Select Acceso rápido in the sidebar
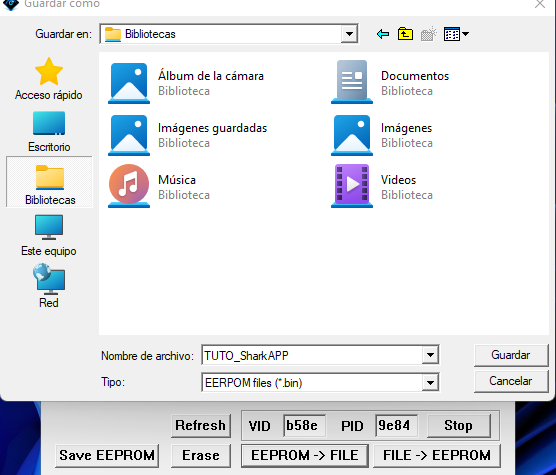Image resolution: width=556 pixels, height=475 pixels. (x=49, y=79)
